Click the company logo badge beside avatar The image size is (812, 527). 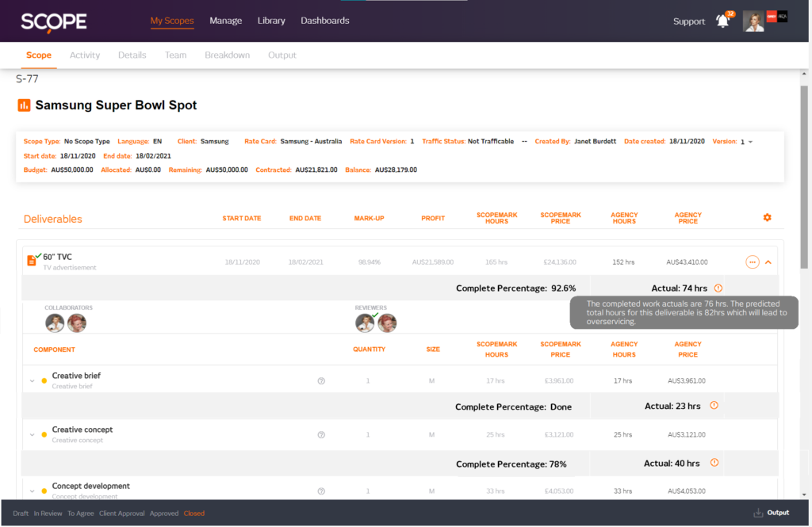[777, 17]
